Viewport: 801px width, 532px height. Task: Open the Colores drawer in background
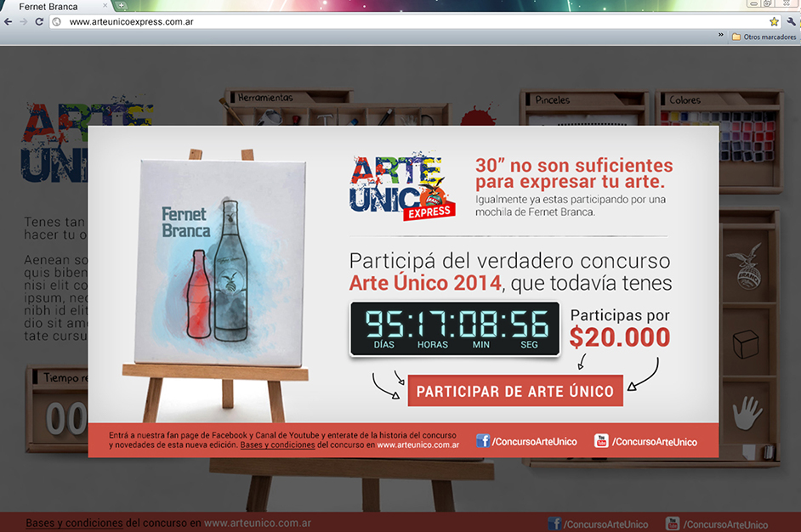click(719, 99)
